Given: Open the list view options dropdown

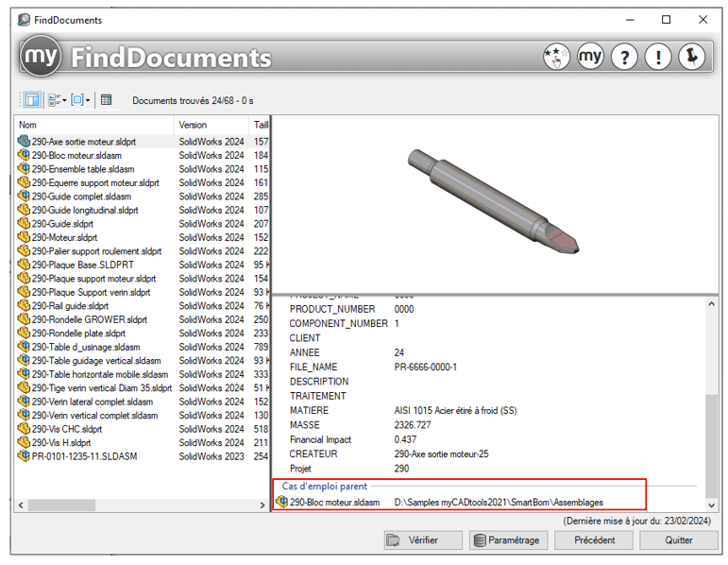Looking at the screenshot, I should [58, 100].
